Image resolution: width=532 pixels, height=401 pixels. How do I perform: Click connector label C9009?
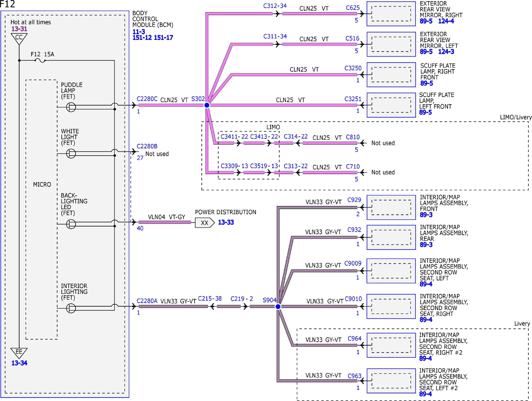pos(353,263)
